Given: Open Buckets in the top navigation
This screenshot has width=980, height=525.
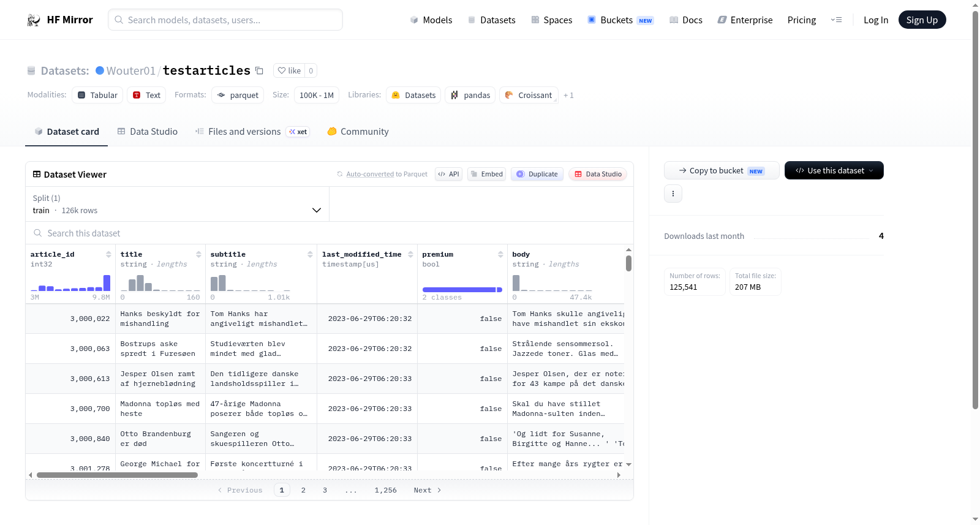Looking at the screenshot, I should [620, 20].
